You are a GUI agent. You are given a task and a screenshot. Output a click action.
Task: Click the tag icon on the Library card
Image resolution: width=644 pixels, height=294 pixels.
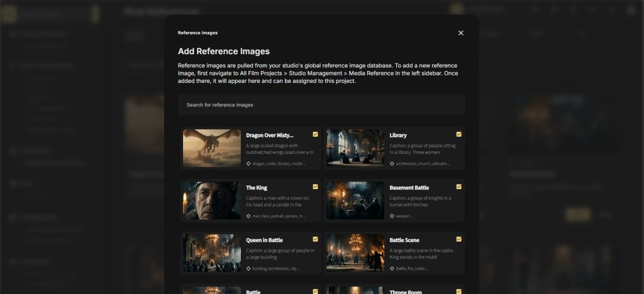pos(392,163)
